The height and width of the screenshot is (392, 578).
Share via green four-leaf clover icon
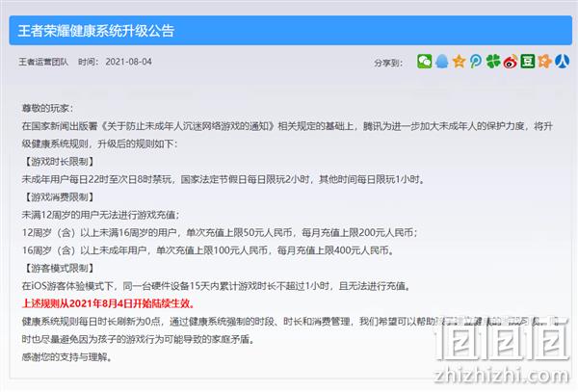tap(493, 61)
